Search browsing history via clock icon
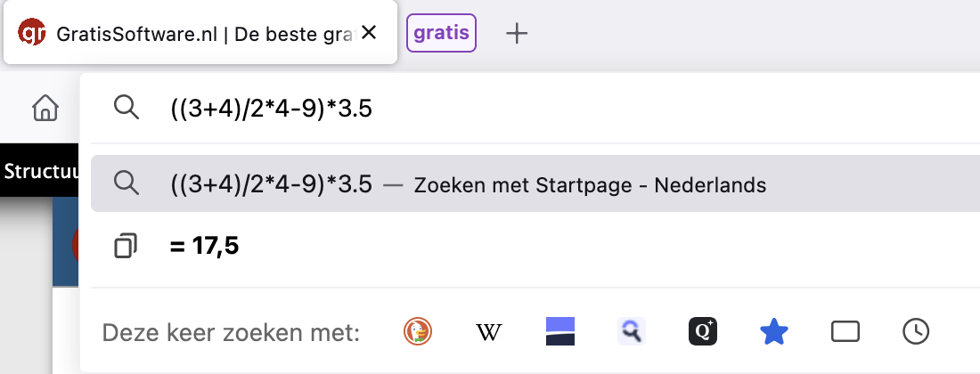Screen dimensions: 980x374 pos(916,332)
